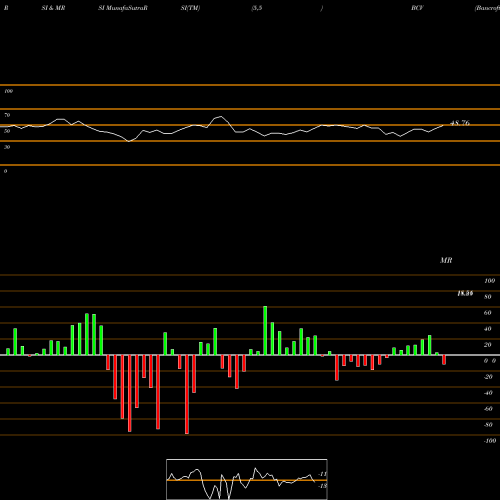Image resolution: width=500 pixels, height=500 pixels.
Task: Click the -80 label on MR axis
Action: coord(488,425)
